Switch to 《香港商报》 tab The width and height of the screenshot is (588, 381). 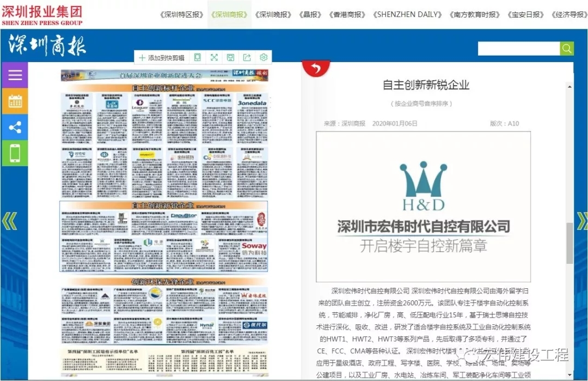point(347,15)
